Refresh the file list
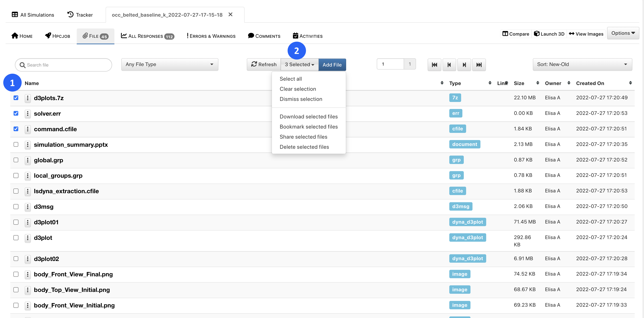The height and width of the screenshot is (318, 644). (x=264, y=64)
